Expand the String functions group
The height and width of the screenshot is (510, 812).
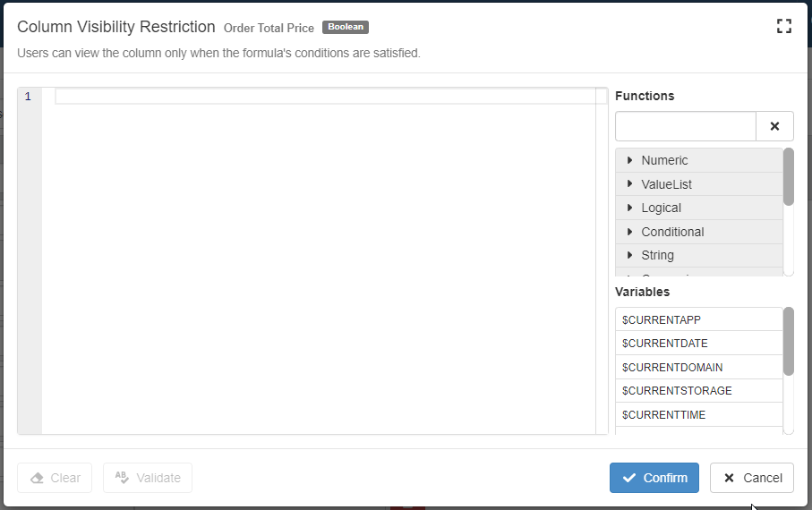pyautogui.click(x=657, y=255)
